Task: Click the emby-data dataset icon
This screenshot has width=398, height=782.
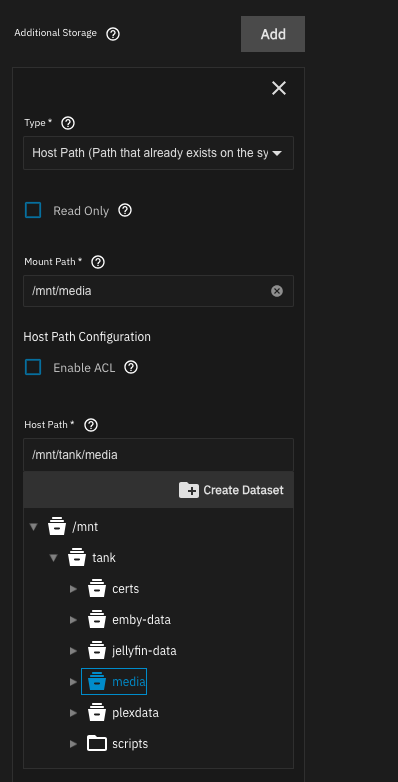Action: click(x=97, y=619)
